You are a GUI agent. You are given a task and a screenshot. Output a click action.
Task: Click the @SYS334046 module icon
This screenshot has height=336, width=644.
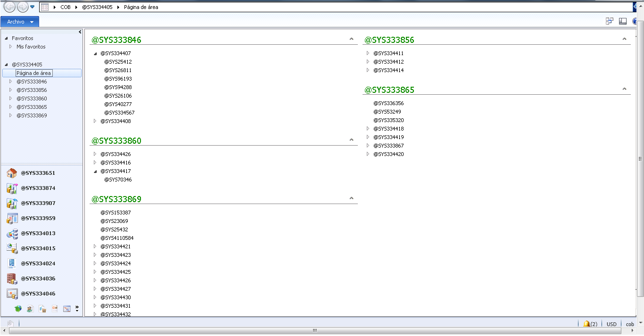point(12,294)
